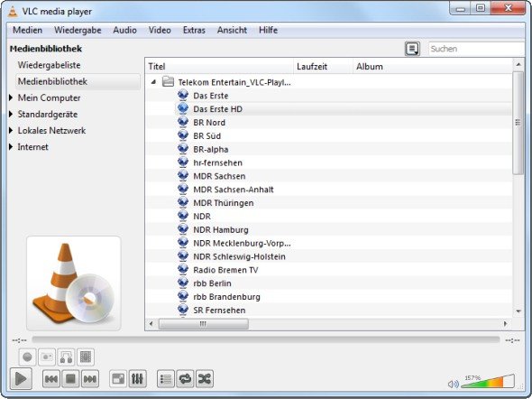
Task: Open the Video menu
Action: (x=160, y=30)
